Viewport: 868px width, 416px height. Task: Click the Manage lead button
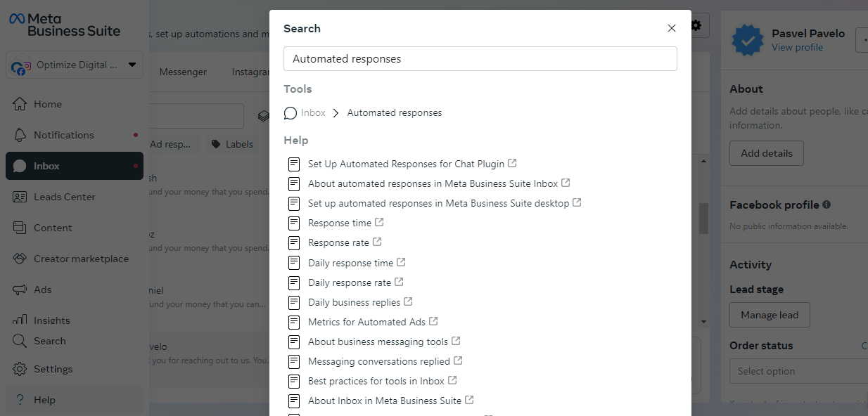pyautogui.click(x=770, y=315)
